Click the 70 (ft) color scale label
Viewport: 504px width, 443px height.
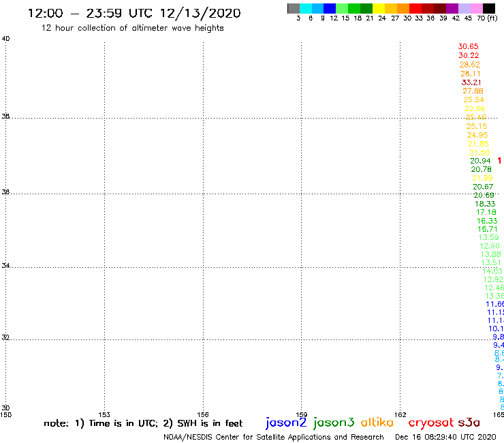point(487,18)
